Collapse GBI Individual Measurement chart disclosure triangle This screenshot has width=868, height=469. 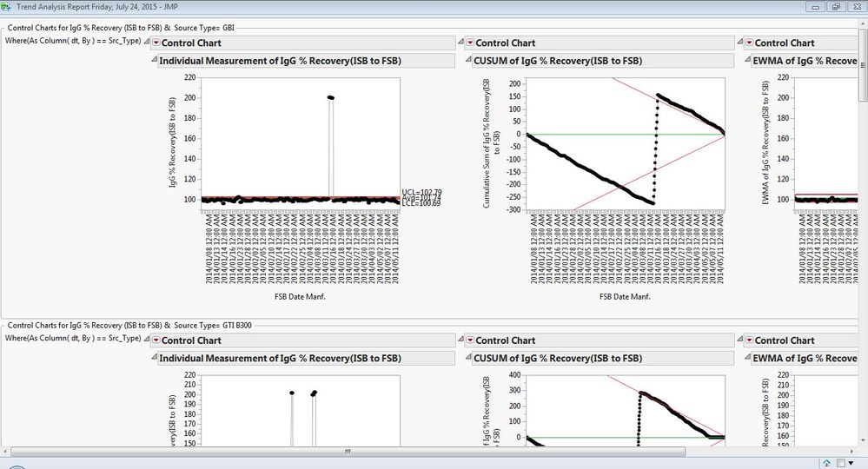click(x=155, y=60)
